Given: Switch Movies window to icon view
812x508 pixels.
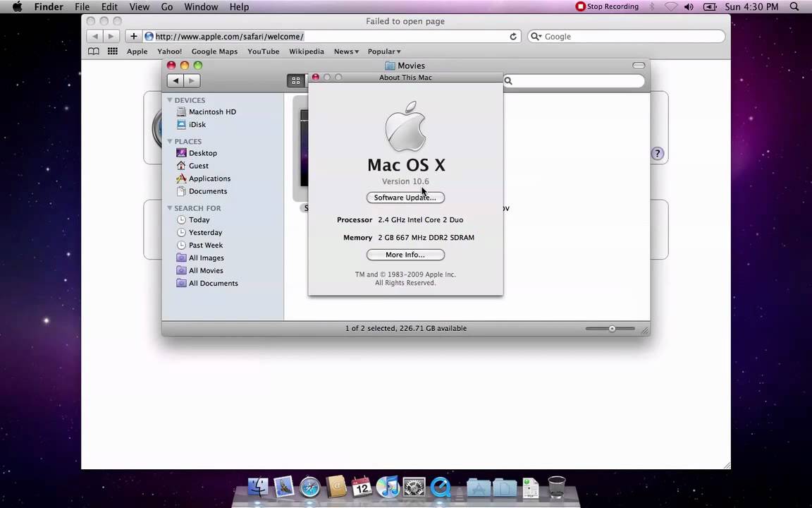Looking at the screenshot, I should click(296, 81).
